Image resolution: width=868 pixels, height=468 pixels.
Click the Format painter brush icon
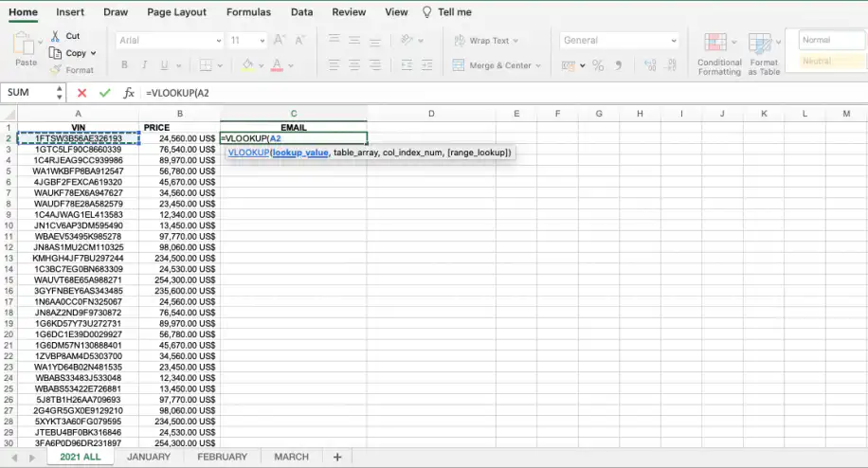click(55, 70)
